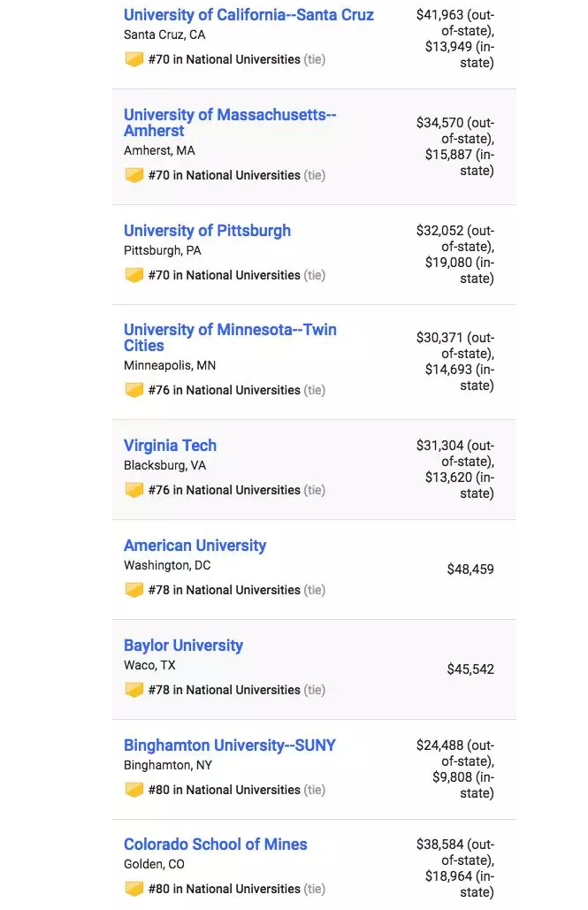This screenshot has height=910, width=588.
Task: Visit the University of Pittsburgh link
Action: click(x=207, y=231)
